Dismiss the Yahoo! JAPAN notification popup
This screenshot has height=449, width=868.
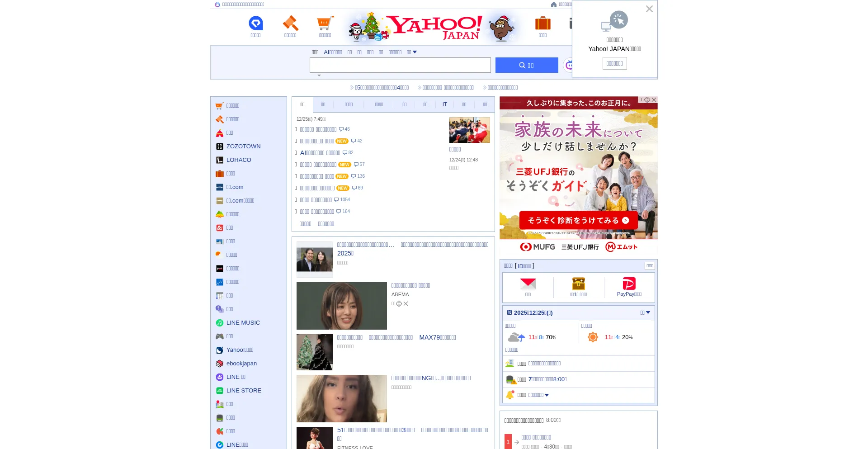(649, 9)
